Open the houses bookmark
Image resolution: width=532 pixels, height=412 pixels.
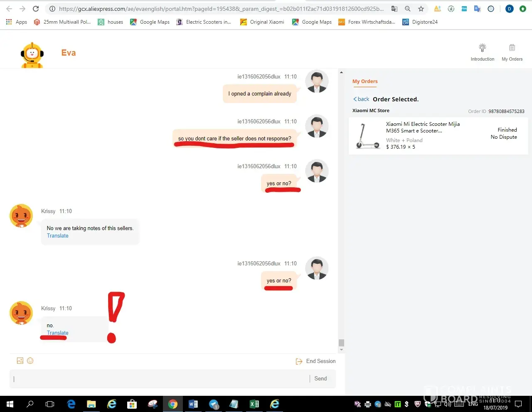pos(111,22)
